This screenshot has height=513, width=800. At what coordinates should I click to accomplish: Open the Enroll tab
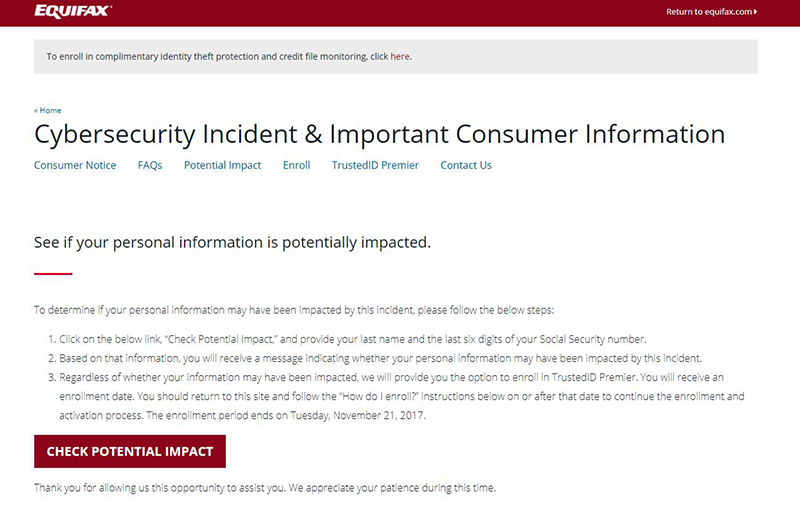tap(296, 165)
